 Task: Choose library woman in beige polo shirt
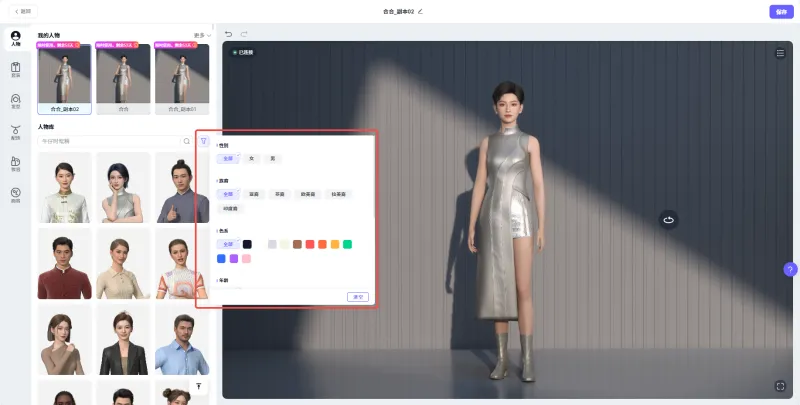[x=123, y=263]
